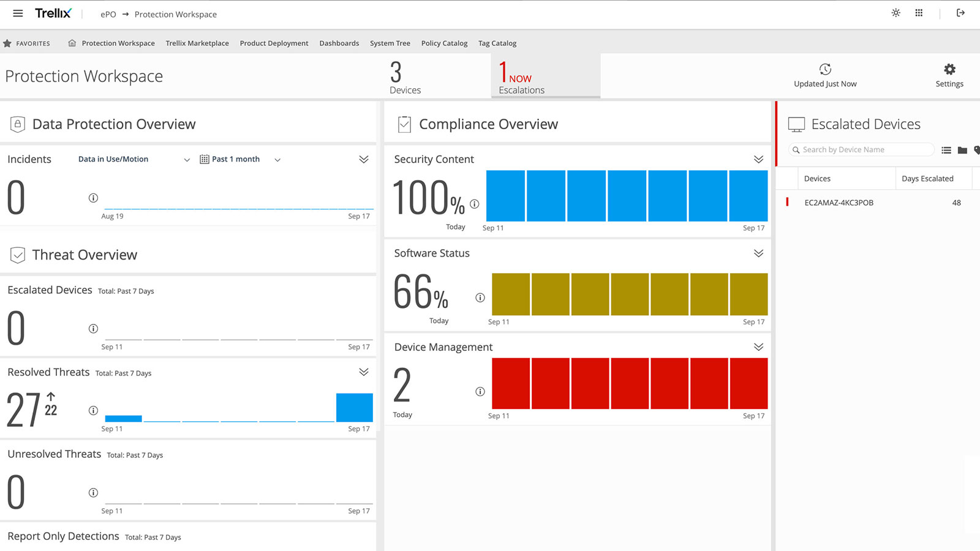Switch Escalated Devices to list view icon
Screen dimensions: 980x551
coord(946,150)
